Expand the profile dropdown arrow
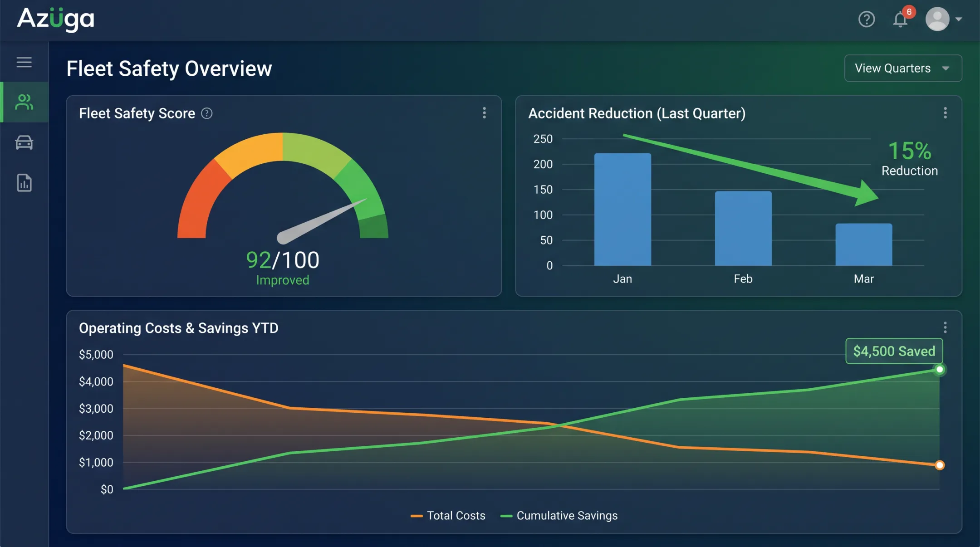This screenshot has height=547, width=980. pyautogui.click(x=959, y=19)
